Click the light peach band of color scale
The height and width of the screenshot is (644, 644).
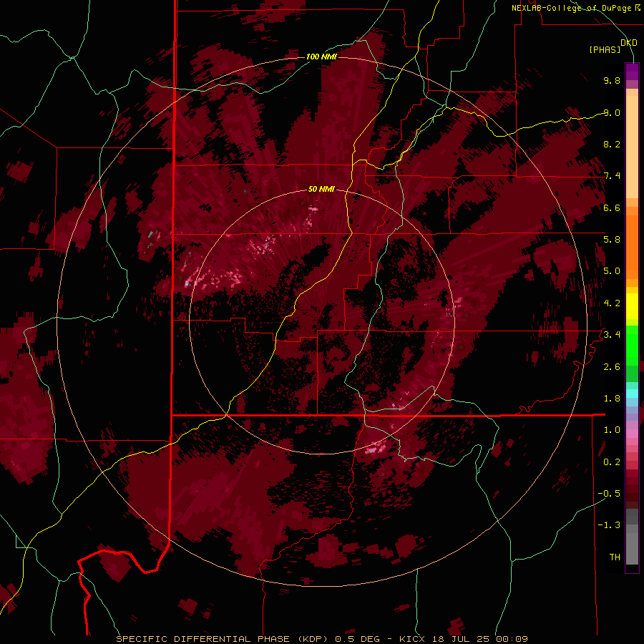coord(632,147)
